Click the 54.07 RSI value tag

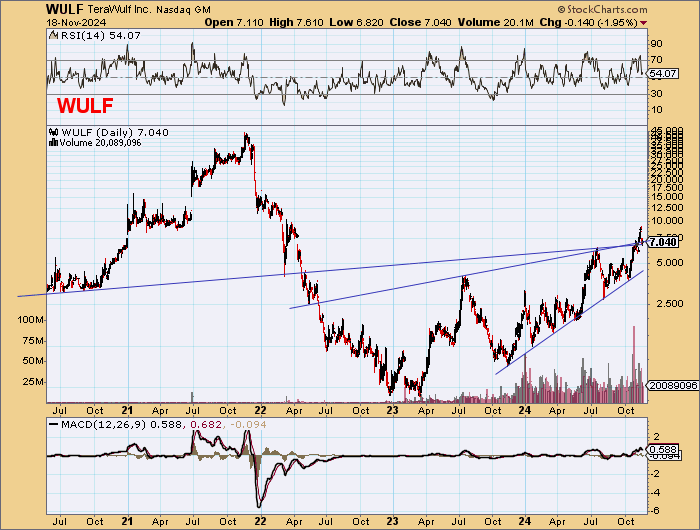click(662, 75)
